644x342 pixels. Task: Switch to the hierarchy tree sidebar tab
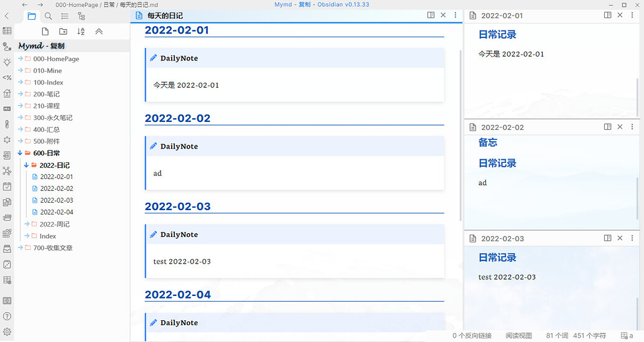point(82,16)
